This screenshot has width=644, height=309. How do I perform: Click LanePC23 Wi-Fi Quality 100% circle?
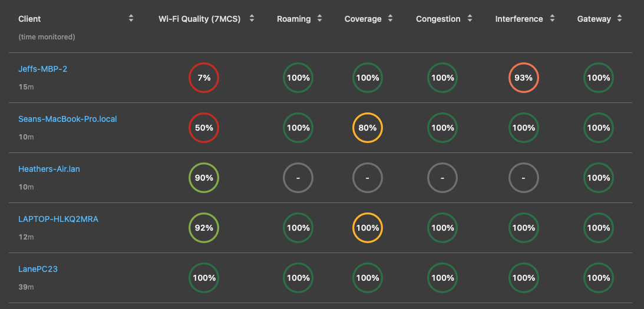[204, 278]
